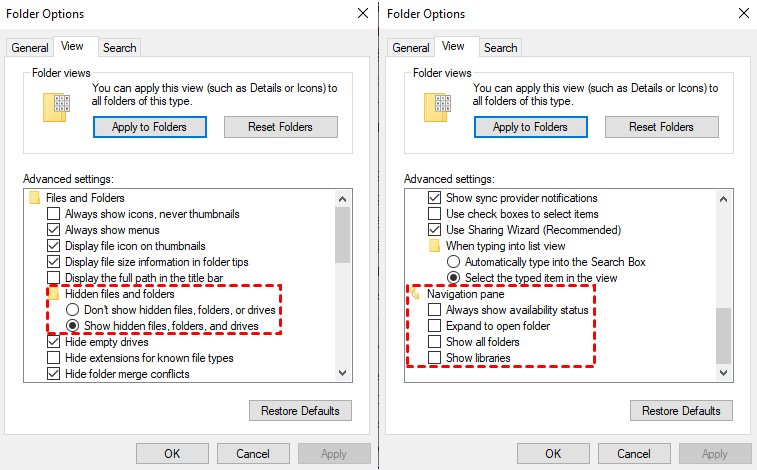
Task: Click 'Apply to Folders' in left dialog
Action: click(149, 127)
